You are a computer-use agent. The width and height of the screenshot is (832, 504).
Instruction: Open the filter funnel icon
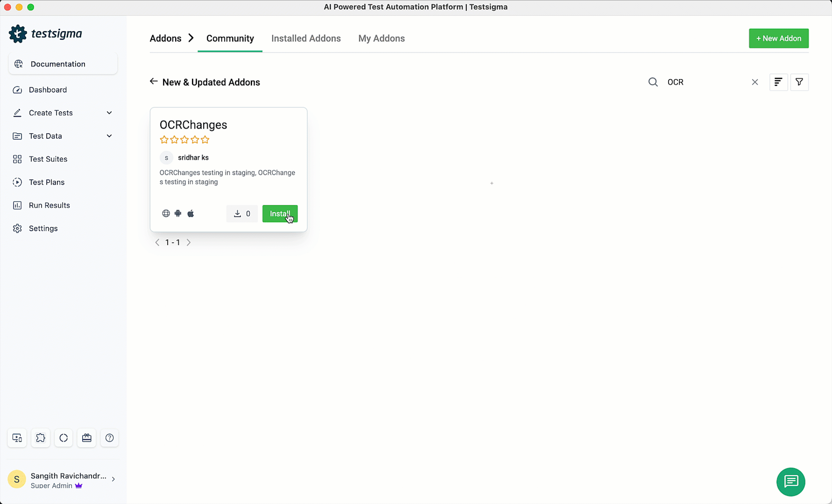799,82
